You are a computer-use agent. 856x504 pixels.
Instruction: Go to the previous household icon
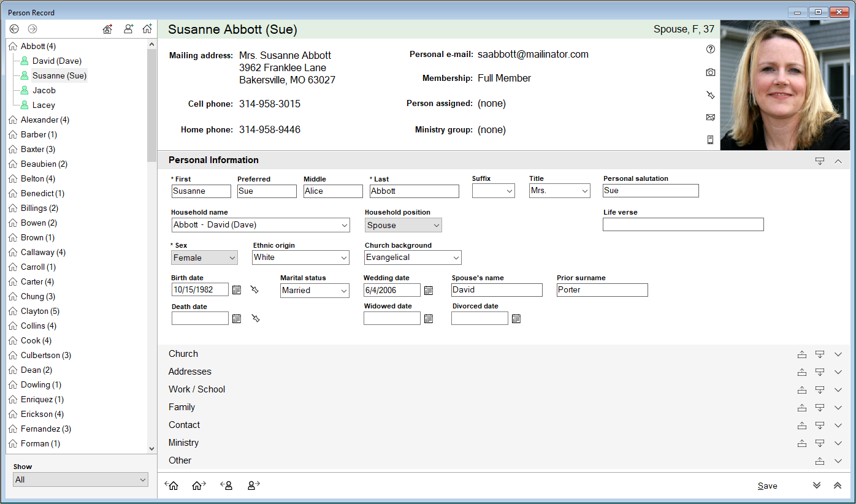(x=172, y=486)
